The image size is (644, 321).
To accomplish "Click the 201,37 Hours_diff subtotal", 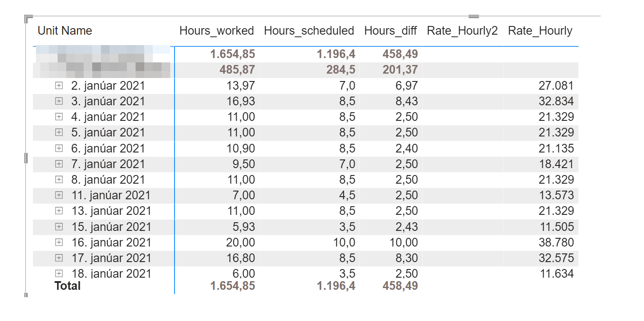I will 400,70.
